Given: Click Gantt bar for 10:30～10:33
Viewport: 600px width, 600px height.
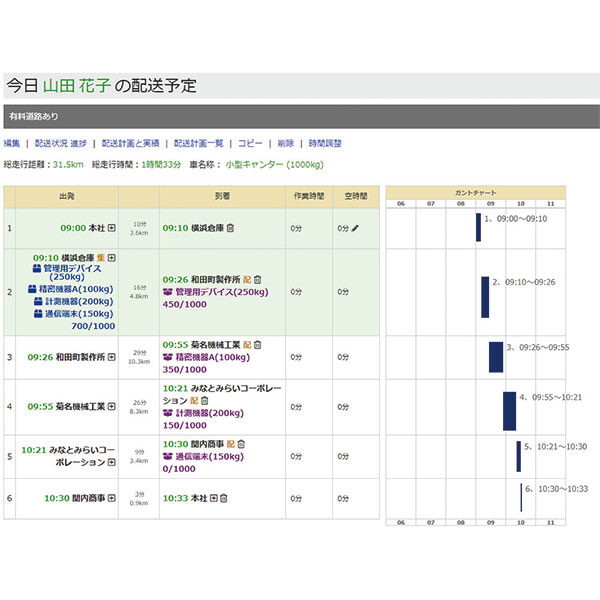Looking at the screenshot, I should point(521,497).
